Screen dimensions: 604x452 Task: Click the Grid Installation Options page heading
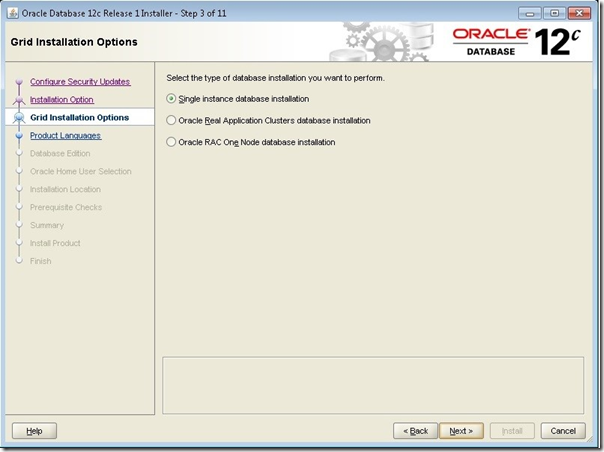click(74, 42)
